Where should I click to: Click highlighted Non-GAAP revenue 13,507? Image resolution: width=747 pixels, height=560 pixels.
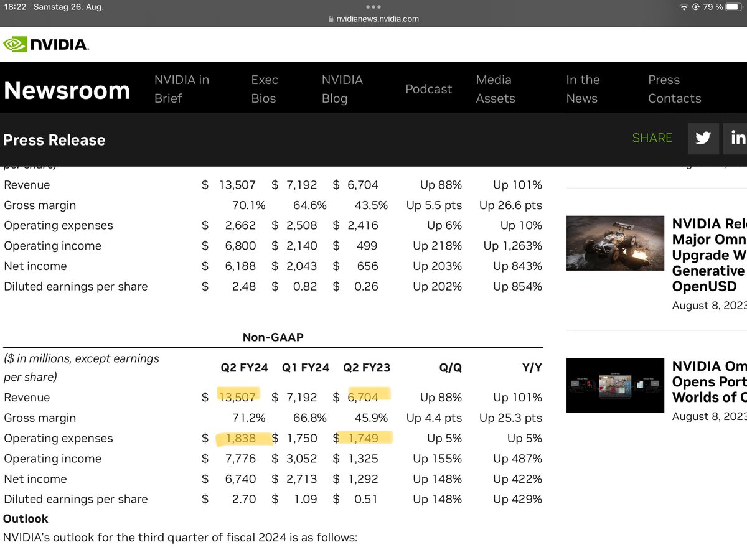[237, 397]
